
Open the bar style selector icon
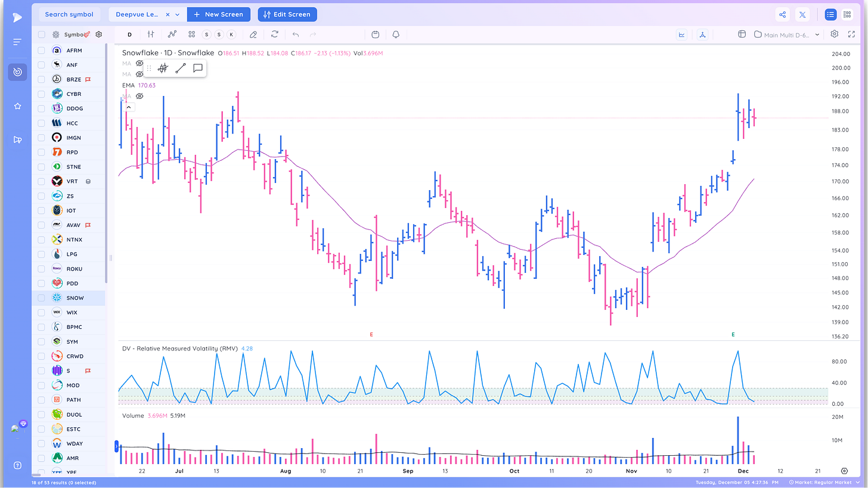click(151, 35)
